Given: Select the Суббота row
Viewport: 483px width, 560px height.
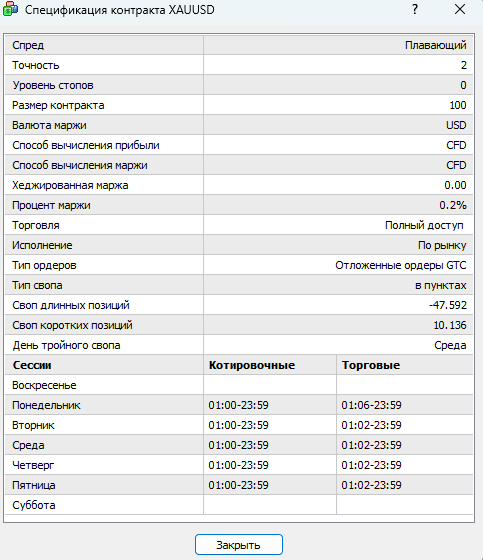Looking at the screenshot, I should pos(239,505).
